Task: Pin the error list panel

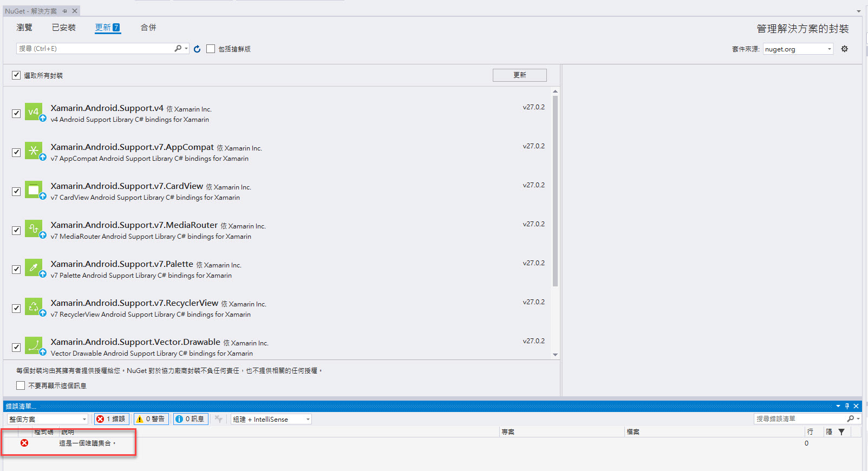Action: (847, 406)
